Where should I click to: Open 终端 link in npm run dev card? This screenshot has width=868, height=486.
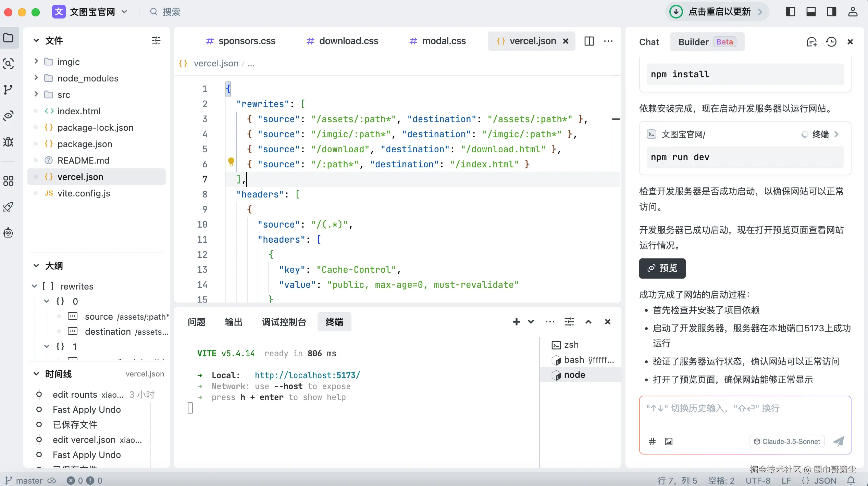[x=820, y=134]
